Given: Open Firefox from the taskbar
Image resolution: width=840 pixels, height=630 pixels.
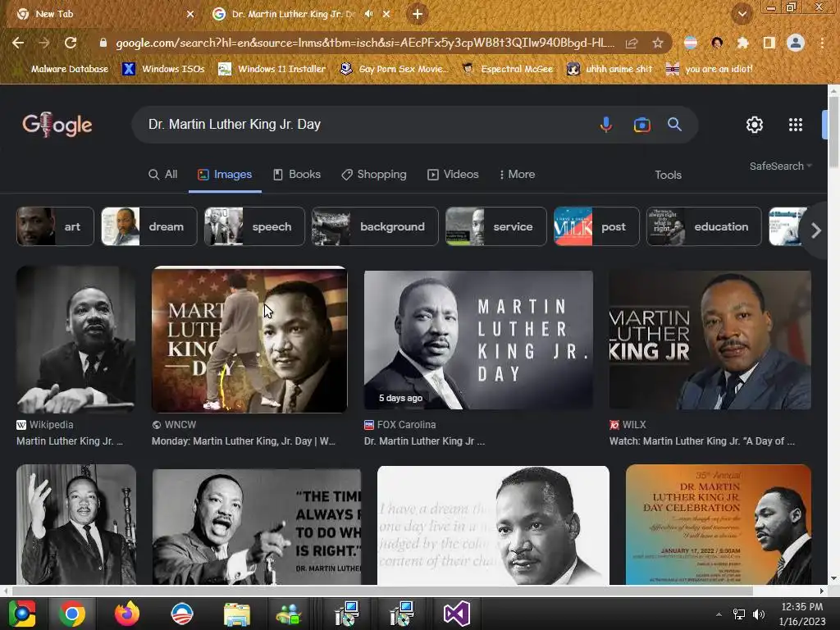Looking at the screenshot, I should pos(127,614).
